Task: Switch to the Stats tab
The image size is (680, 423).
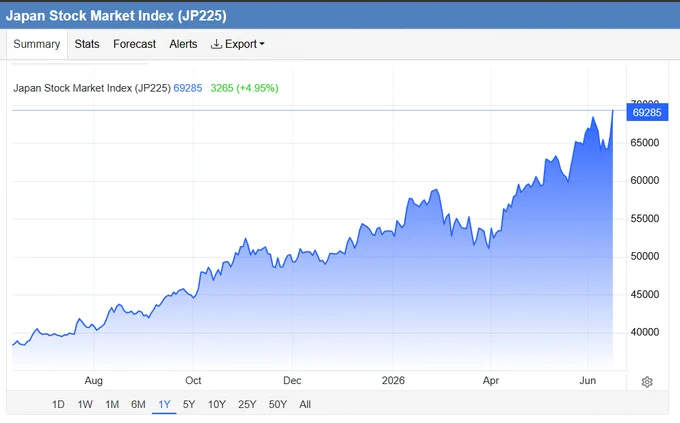Action: pos(87,44)
